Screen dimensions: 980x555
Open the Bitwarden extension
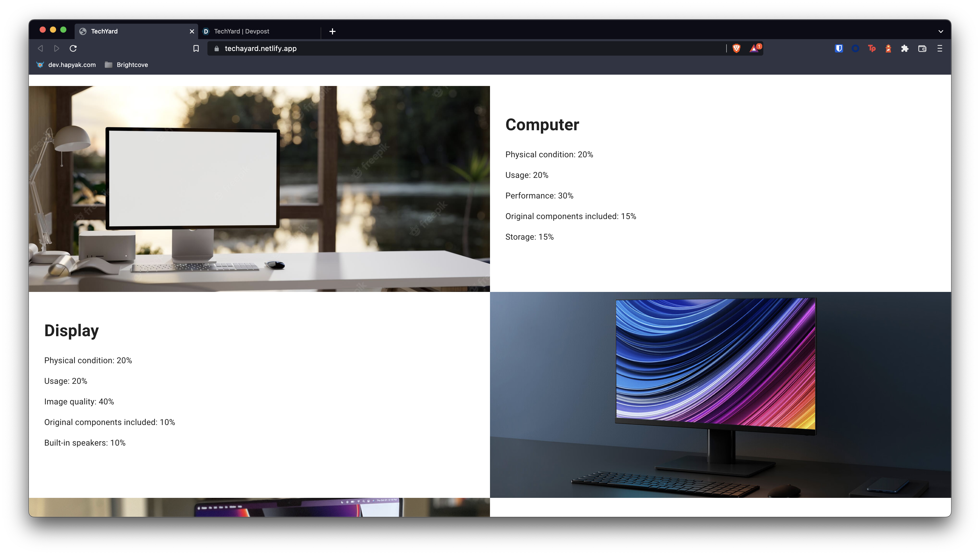[x=838, y=48]
